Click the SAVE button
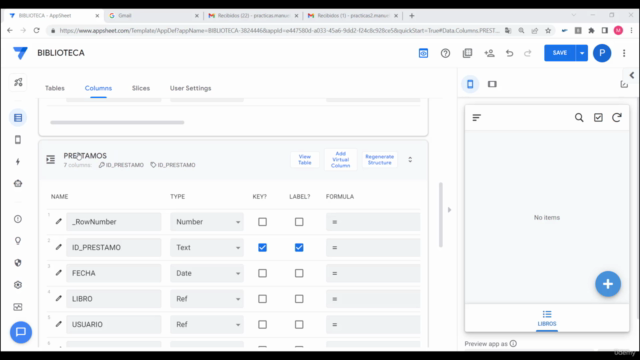The height and width of the screenshot is (360, 640). point(560,53)
